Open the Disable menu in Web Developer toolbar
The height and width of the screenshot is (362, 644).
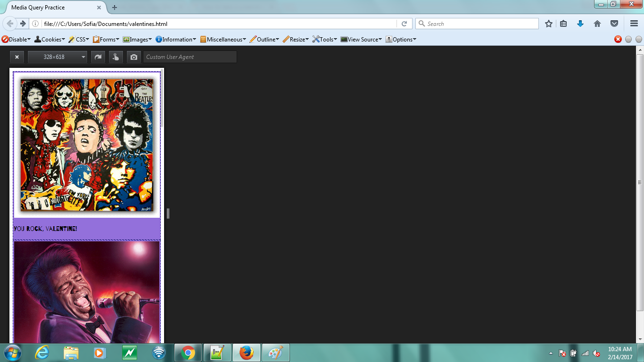[x=16, y=40]
